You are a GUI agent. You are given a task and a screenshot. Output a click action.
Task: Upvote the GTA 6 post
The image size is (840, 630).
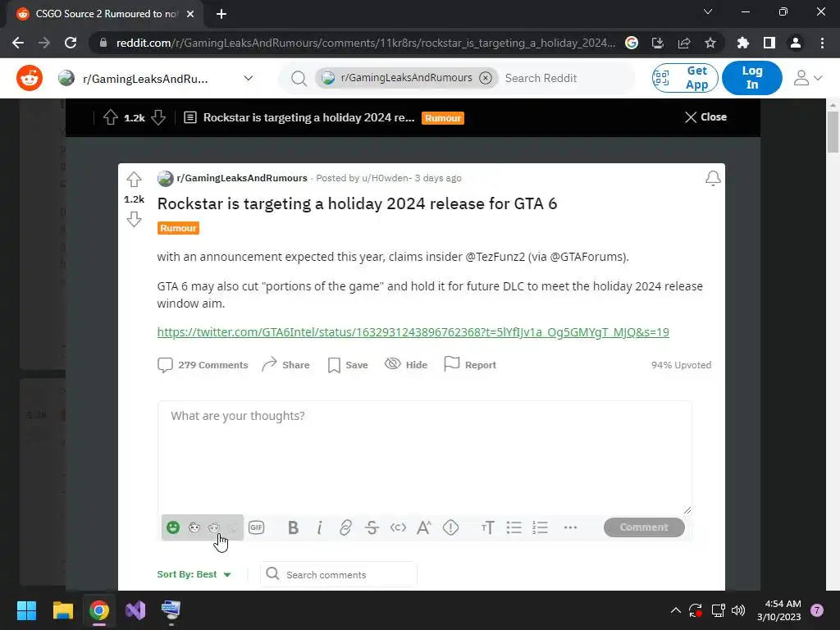(134, 179)
